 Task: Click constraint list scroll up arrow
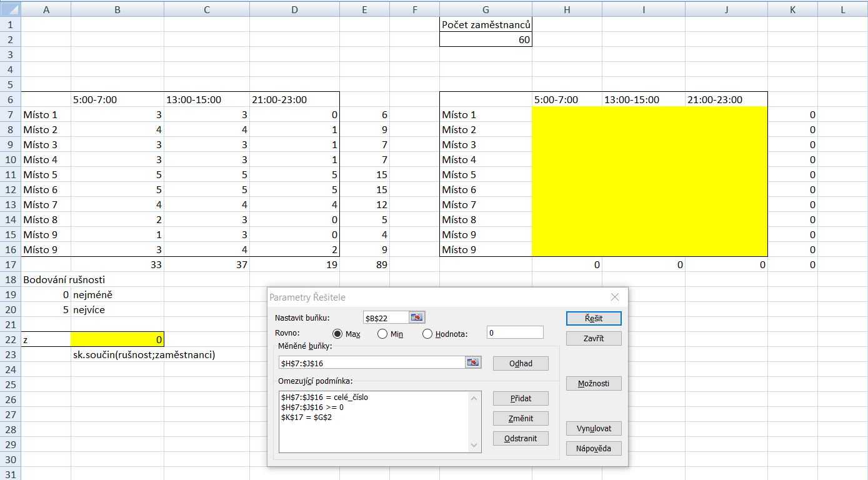pyautogui.click(x=474, y=398)
